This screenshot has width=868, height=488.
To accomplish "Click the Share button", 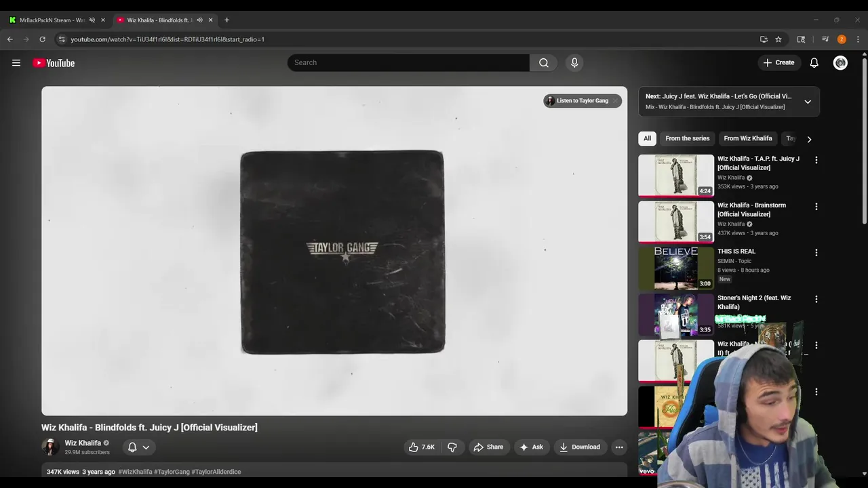I will coord(488,447).
